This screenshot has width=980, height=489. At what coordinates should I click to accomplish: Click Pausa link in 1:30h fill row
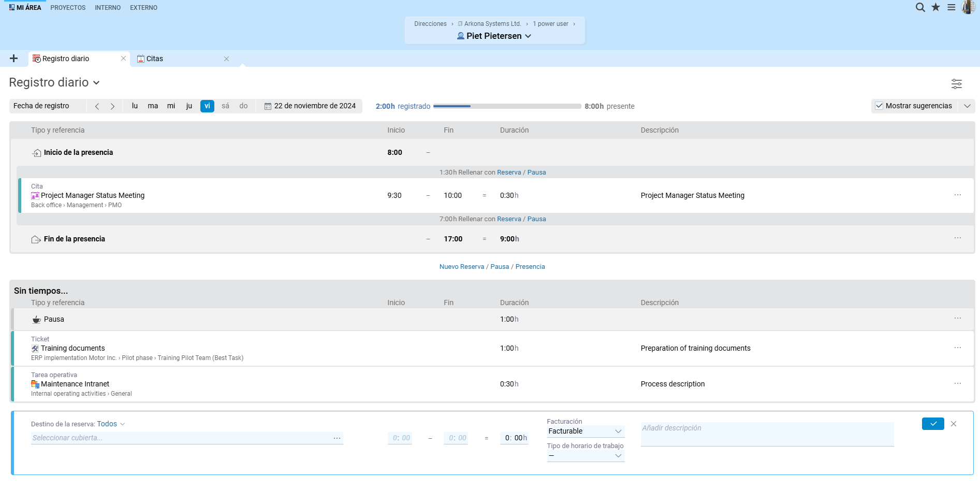(536, 172)
